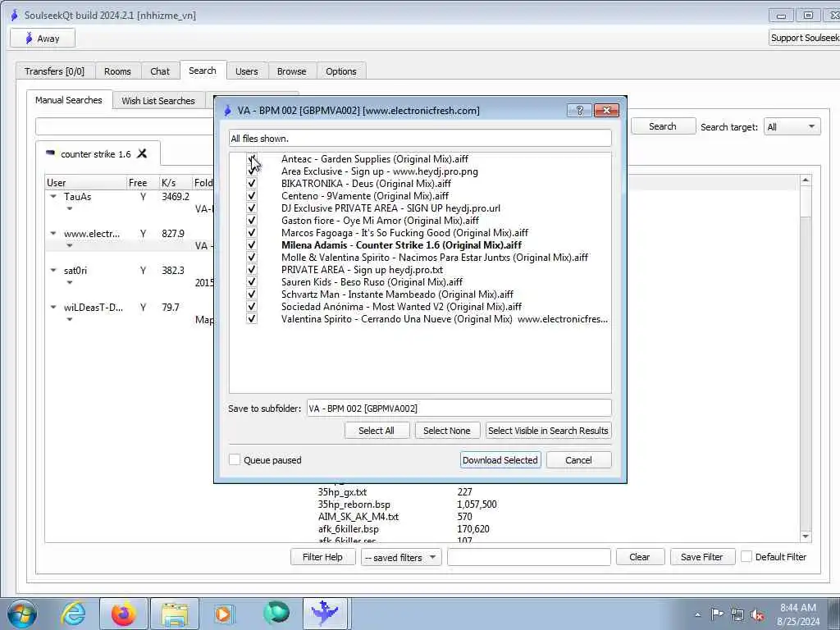Screen dimensions: 840x630
Task: Uncheck Centeno - 9Vamente file checkbox
Action: [x=251, y=195]
